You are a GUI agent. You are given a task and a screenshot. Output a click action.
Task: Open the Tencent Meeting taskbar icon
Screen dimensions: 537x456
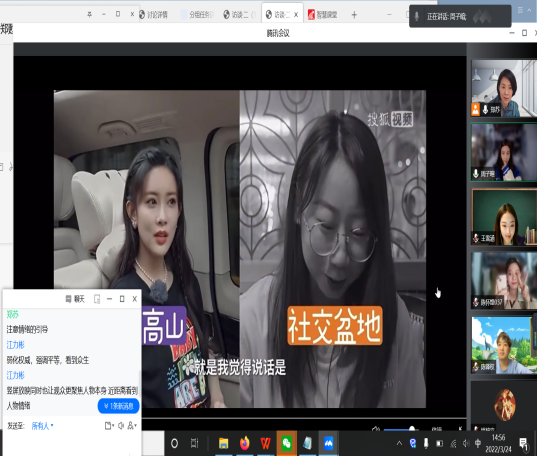[328, 443]
